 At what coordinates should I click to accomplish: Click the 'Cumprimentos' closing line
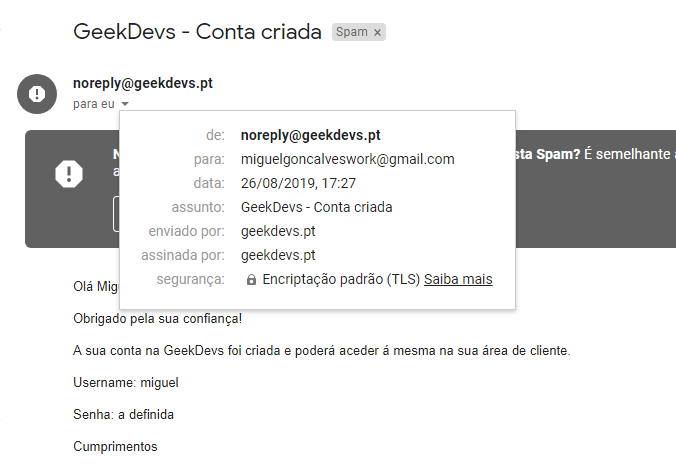pos(115,446)
